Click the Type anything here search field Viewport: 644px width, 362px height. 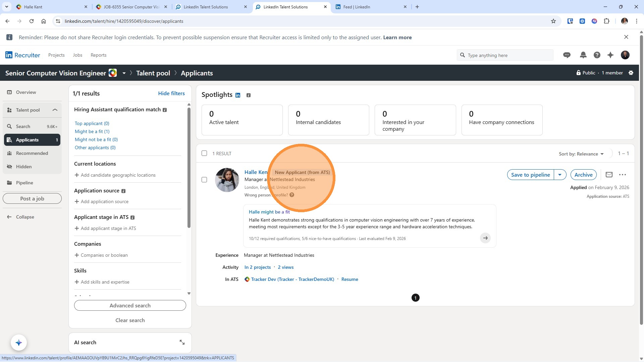point(505,55)
